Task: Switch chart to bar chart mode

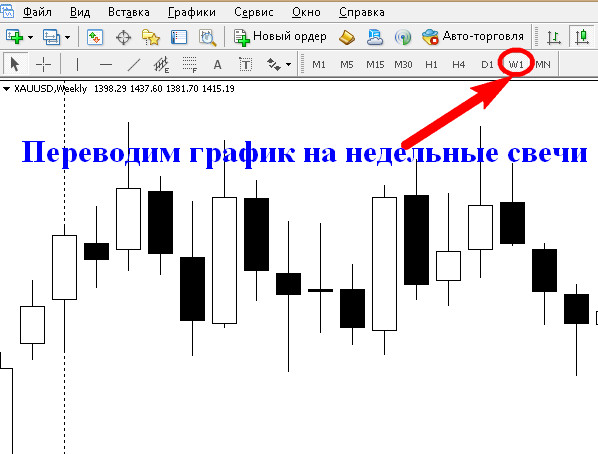Action: click(553, 37)
